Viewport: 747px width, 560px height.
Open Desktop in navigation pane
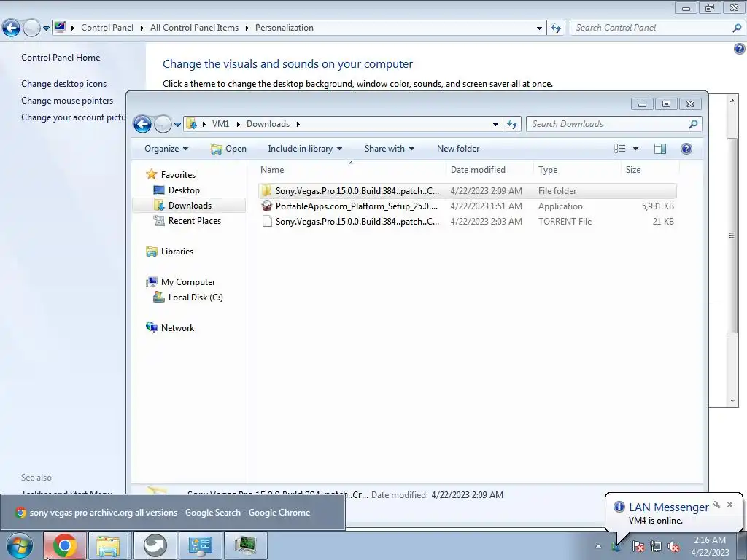pyautogui.click(x=184, y=190)
